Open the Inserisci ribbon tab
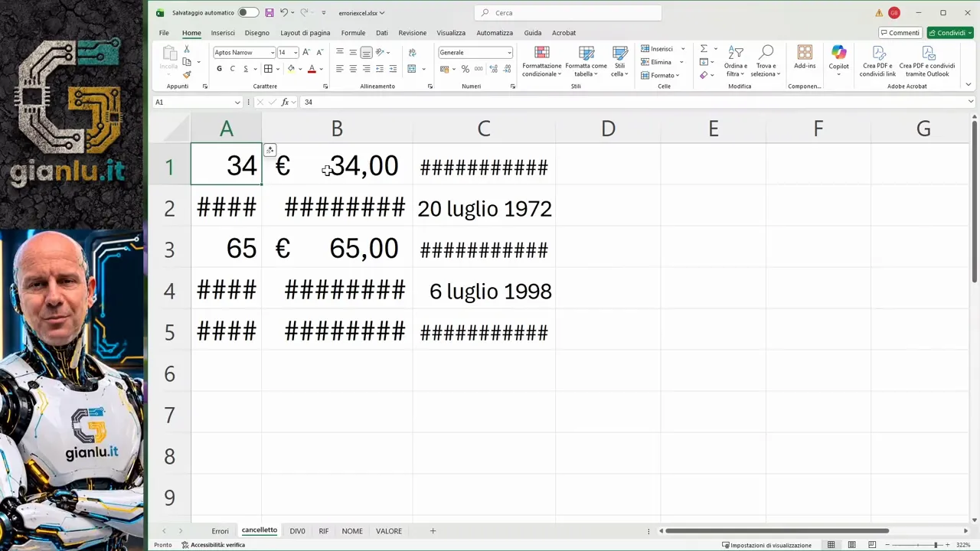Image resolution: width=980 pixels, height=551 pixels. coord(223,33)
